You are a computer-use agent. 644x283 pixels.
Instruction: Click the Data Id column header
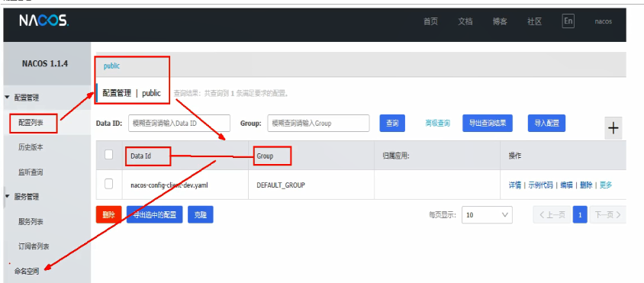pos(141,156)
